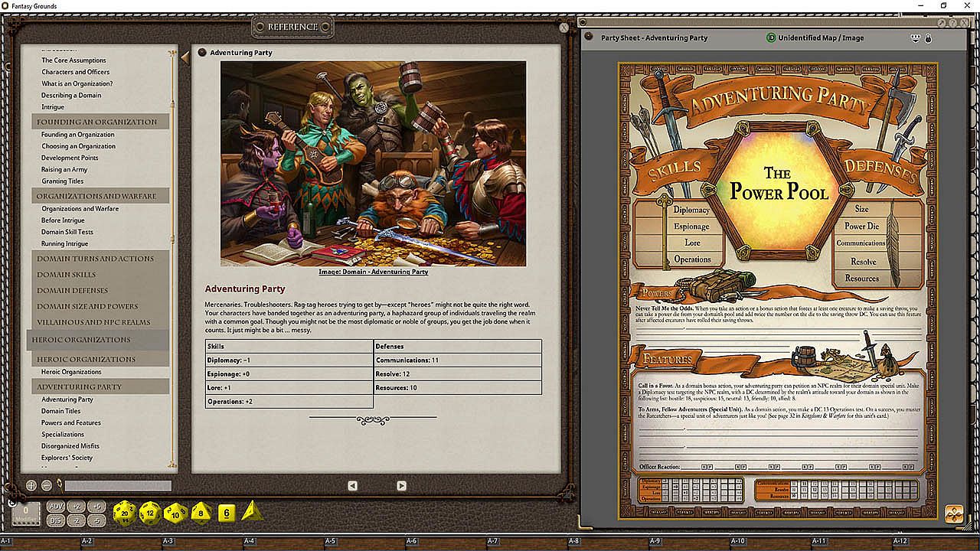980x551 pixels.
Task: Expand the Villainous and NPC Realms section
Action: coord(100,322)
